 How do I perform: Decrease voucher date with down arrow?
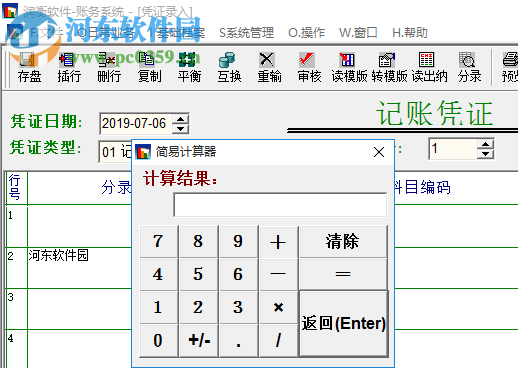[181, 128]
